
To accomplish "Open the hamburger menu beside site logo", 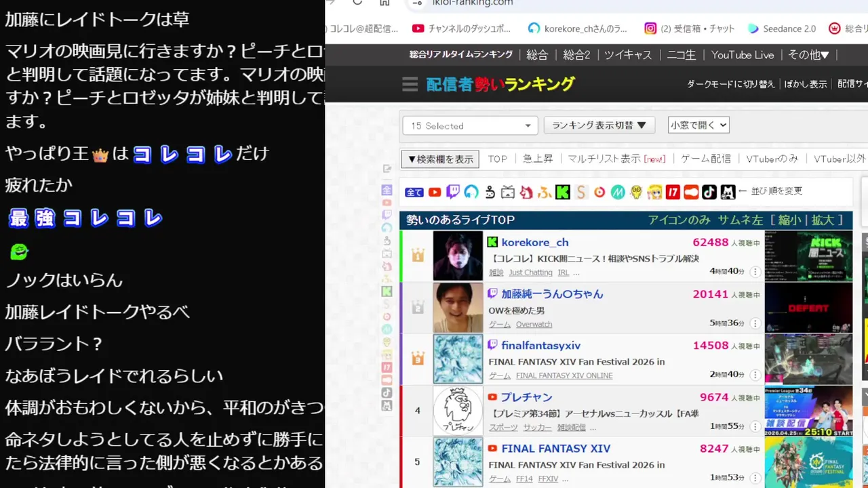I will click(410, 84).
